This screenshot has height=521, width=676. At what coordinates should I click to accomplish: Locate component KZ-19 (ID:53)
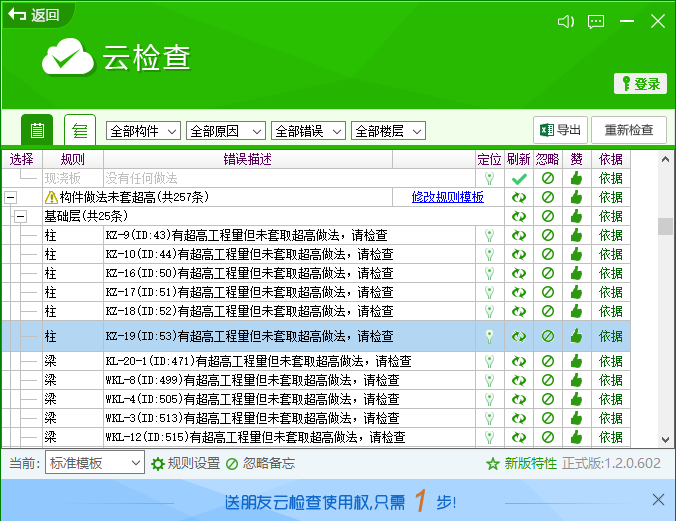click(489, 336)
